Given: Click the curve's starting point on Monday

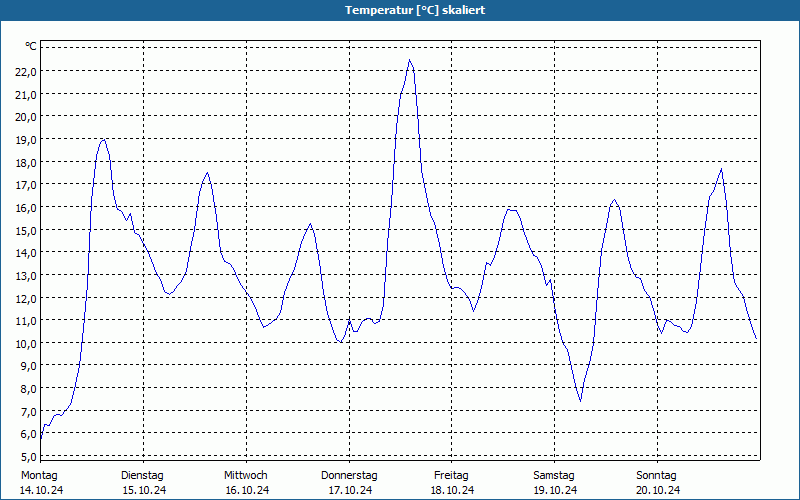Looking at the screenshot, I should pos(41,438).
